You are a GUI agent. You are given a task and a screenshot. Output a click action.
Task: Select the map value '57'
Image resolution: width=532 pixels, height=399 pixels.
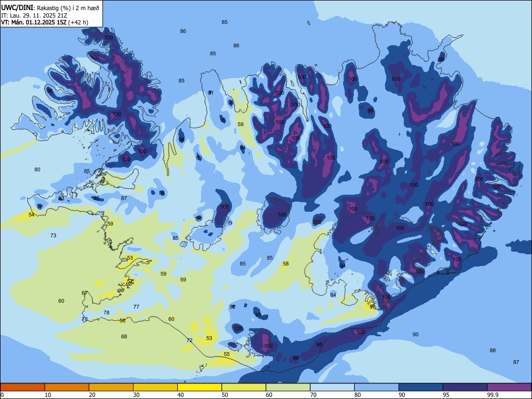pos(372,307)
